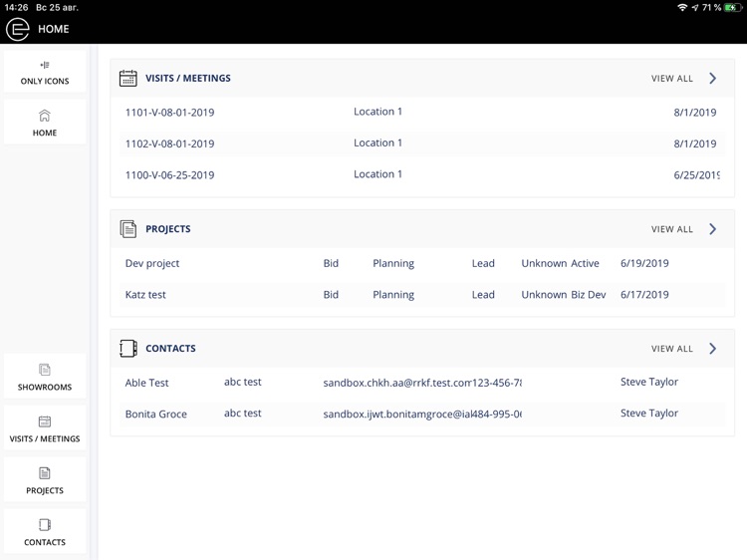Open the Dev project row
This screenshot has height=560, width=747.
421,263
